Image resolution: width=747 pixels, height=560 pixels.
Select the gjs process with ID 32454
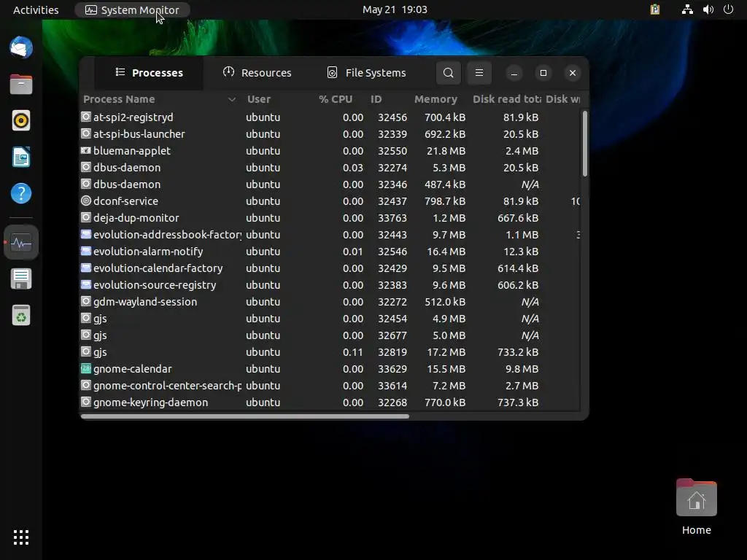point(330,318)
